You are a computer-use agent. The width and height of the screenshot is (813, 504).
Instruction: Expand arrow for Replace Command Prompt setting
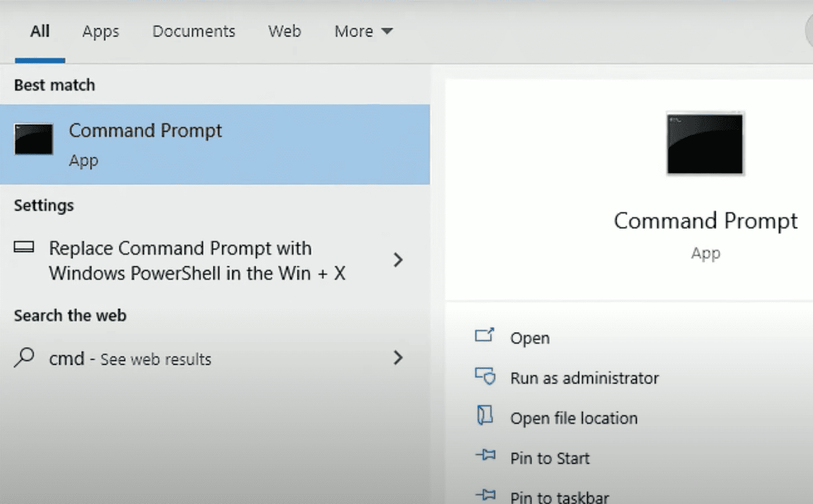point(398,260)
